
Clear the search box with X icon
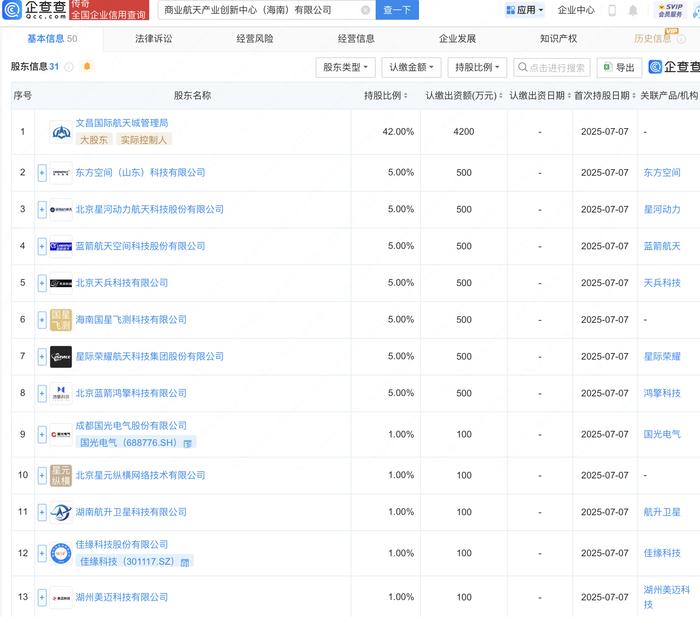365,10
